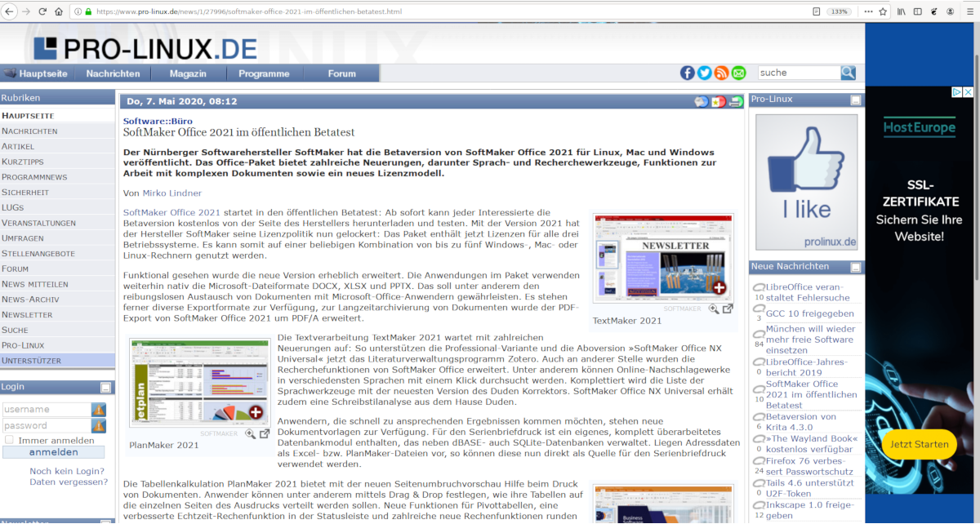Open the Nachrichten navigation tab
Image resolution: width=980 pixels, height=524 pixels.
[113, 73]
